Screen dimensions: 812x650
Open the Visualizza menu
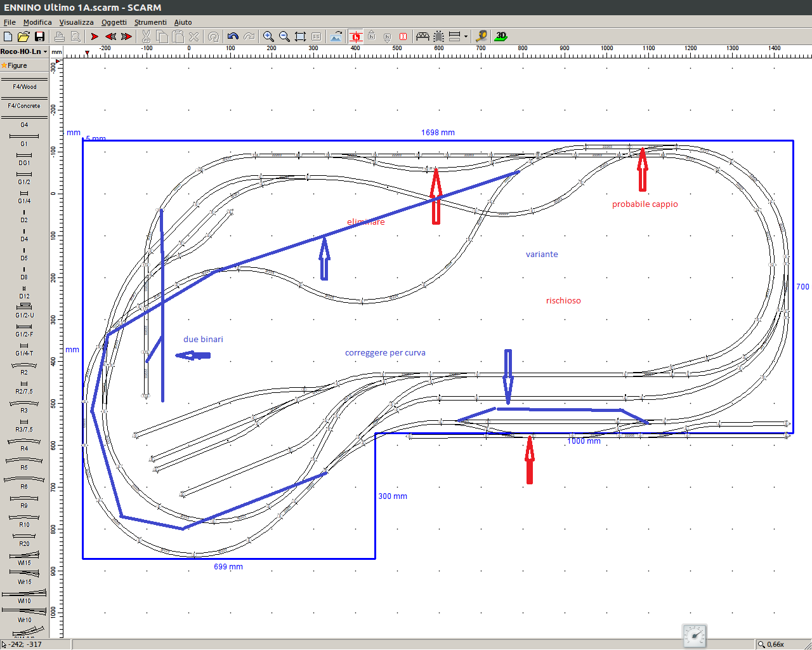coord(76,22)
